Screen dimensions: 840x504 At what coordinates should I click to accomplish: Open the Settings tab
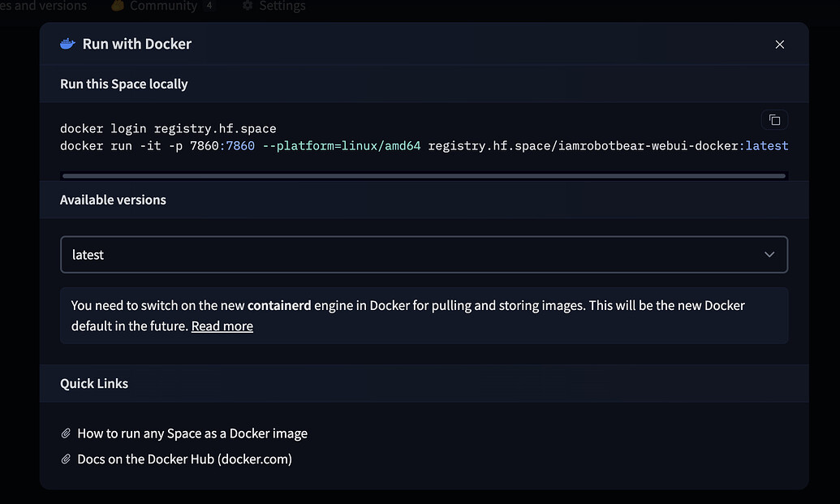(x=282, y=6)
